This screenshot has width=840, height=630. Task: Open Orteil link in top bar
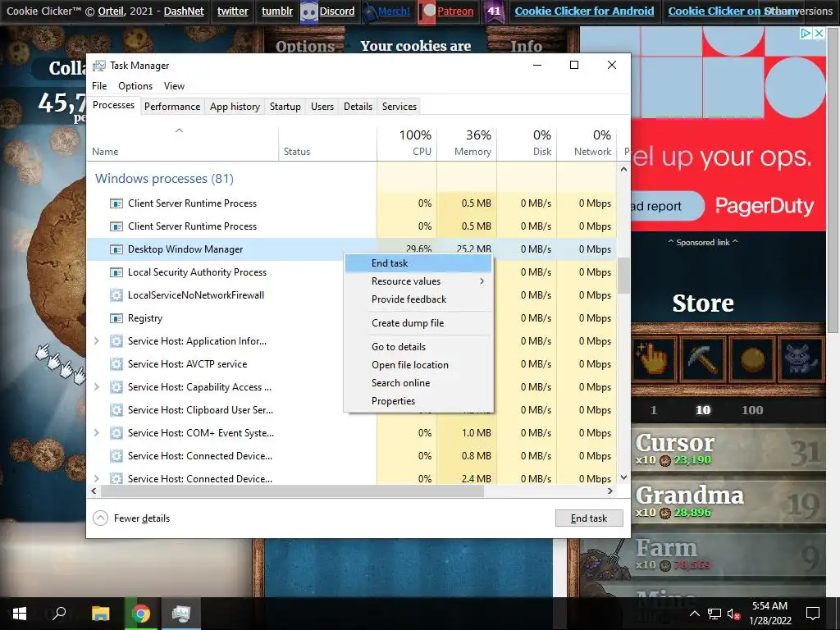[x=111, y=11]
